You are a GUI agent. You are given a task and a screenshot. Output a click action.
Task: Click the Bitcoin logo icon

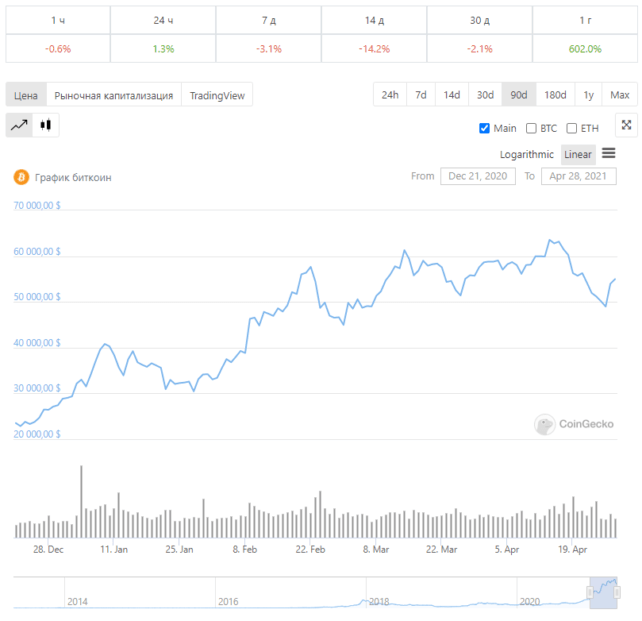(x=20, y=177)
